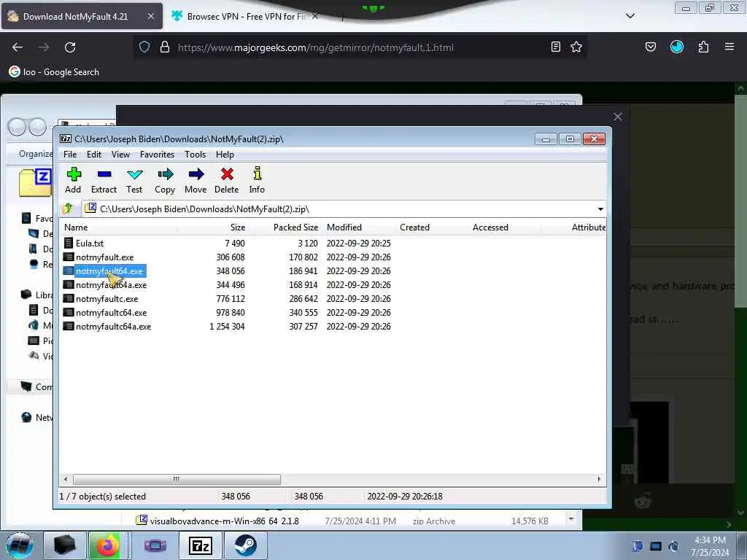Open the list all tabs chevron

pyautogui.click(x=630, y=16)
